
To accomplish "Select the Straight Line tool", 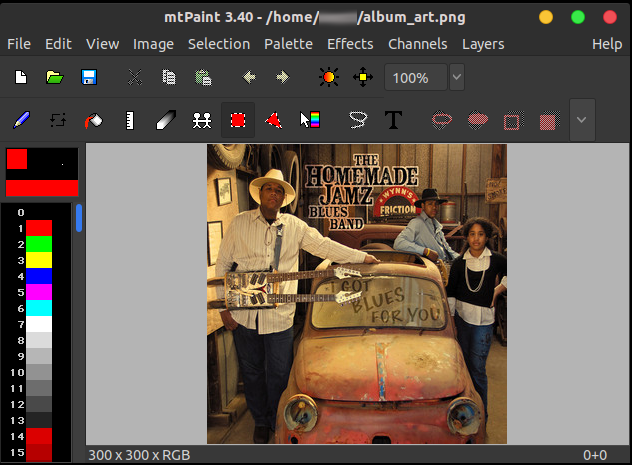I will point(129,120).
